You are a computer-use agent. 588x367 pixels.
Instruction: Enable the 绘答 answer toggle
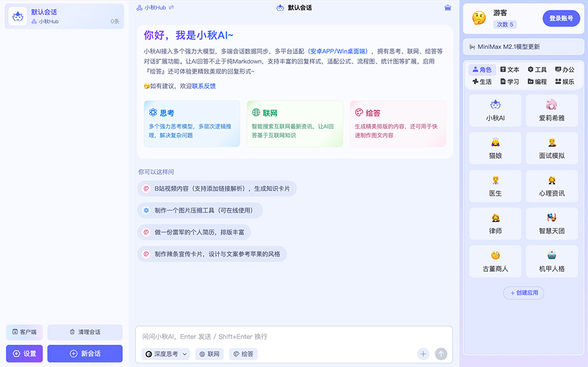pyautogui.click(x=243, y=353)
